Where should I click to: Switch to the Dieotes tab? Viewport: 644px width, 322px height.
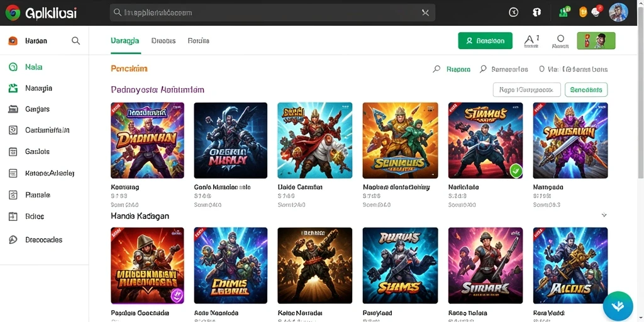[x=164, y=41]
